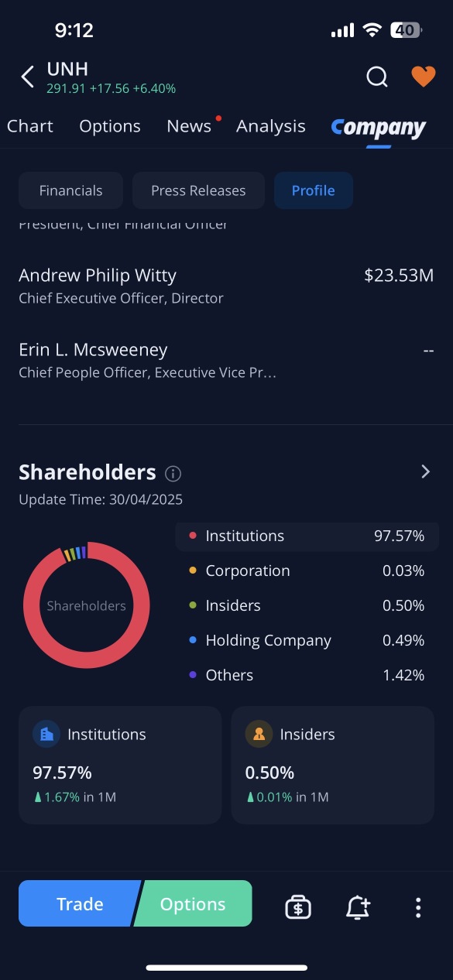453x980 pixels.
Task: Open the dollar bag icon in bottom bar
Action: click(298, 906)
